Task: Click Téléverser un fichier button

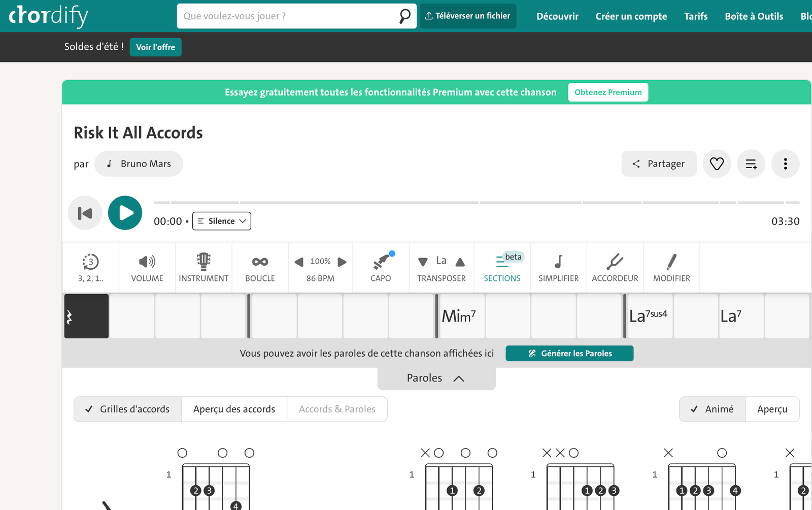Action: (x=468, y=16)
